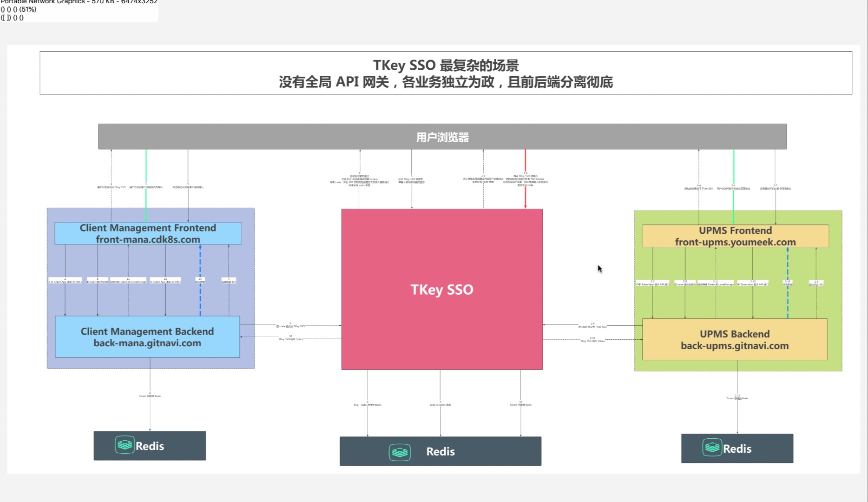Select the UPMS Frontend box
The height and width of the screenshot is (502, 868).
tap(735, 236)
